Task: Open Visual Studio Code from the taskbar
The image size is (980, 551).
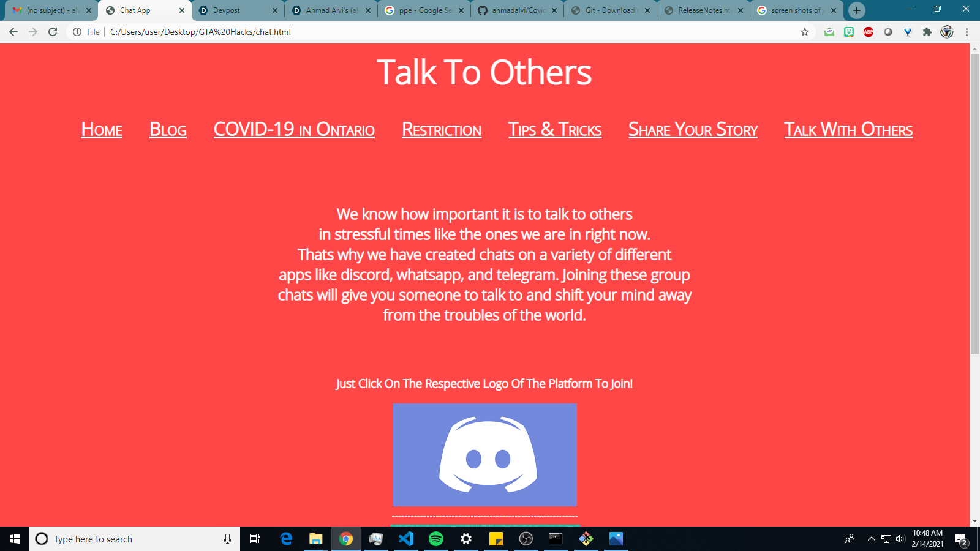Action: click(406, 539)
